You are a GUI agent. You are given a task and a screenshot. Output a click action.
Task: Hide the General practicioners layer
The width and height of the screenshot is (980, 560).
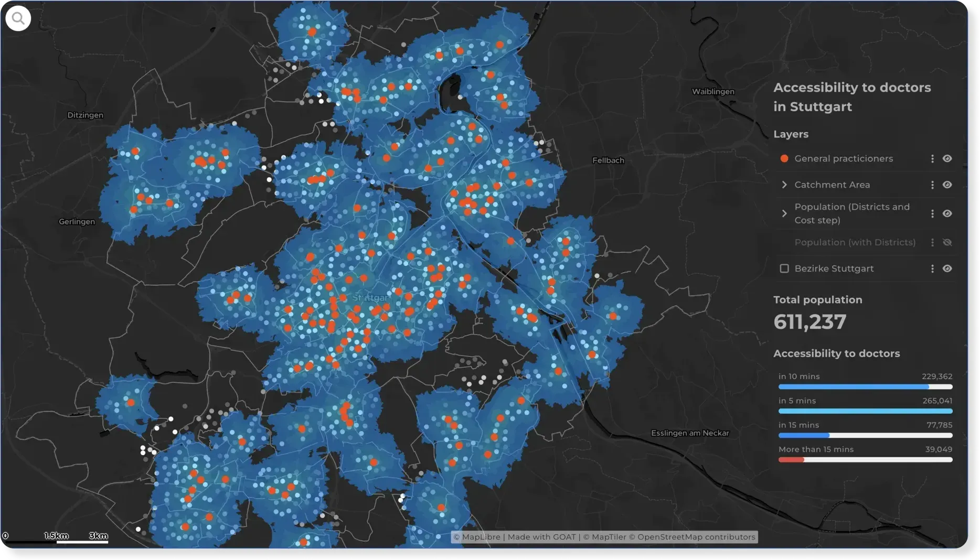(x=947, y=158)
